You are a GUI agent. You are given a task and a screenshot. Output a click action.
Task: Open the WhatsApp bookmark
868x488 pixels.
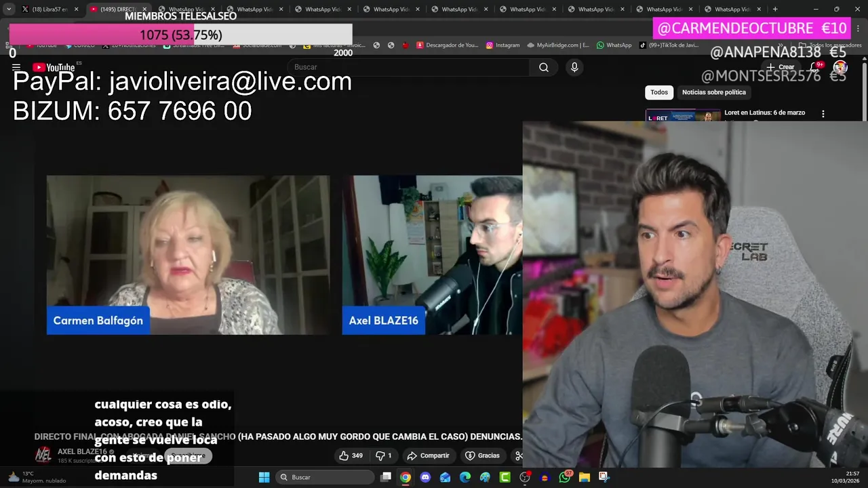[614, 45]
